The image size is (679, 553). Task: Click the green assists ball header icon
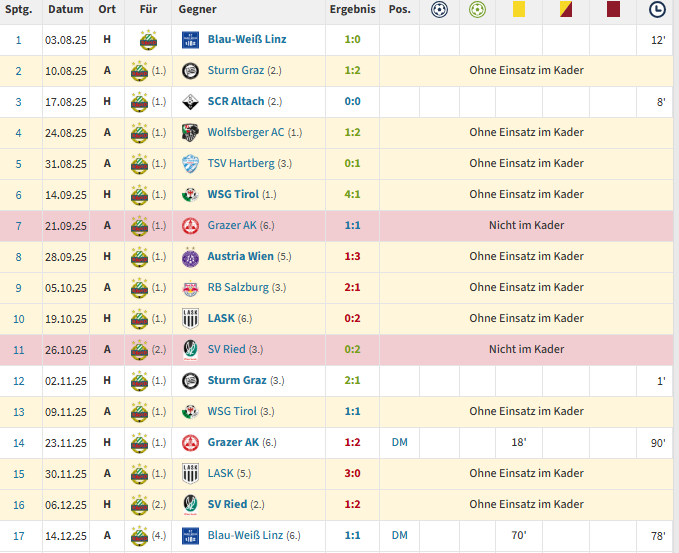(478, 10)
